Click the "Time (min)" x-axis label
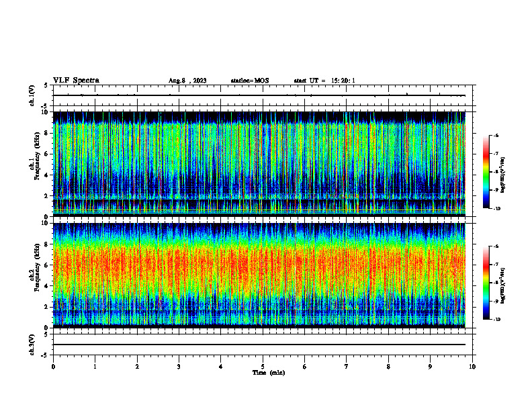This screenshot has width=532, height=411. click(269, 373)
